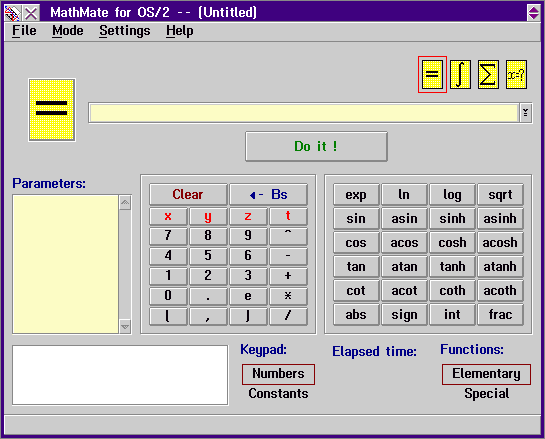This screenshot has height=439, width=545.
Task: Select Constants keypad option
Action: (278, 393)
